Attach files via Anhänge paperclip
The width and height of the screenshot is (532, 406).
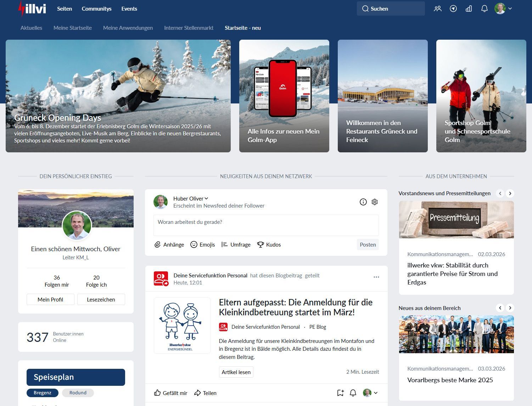pyautogui.click(x=169, y=244)
